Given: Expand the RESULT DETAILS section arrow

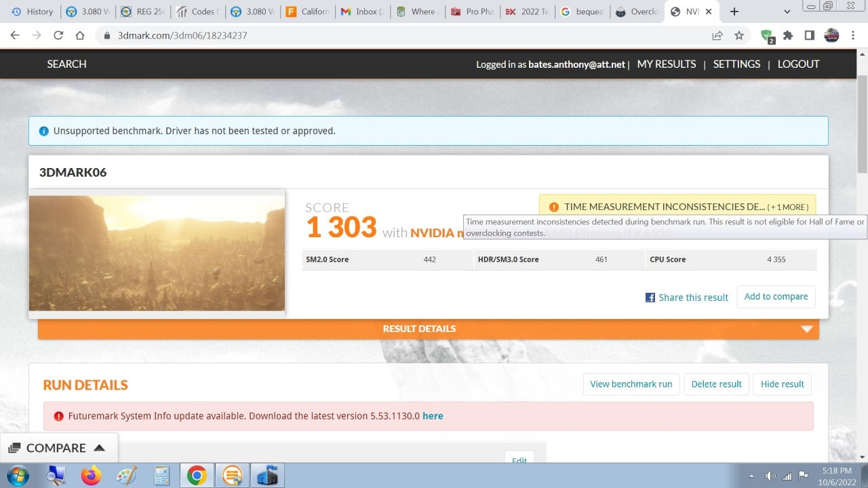Looking at the screenshot, I should (x=806, y=329).
